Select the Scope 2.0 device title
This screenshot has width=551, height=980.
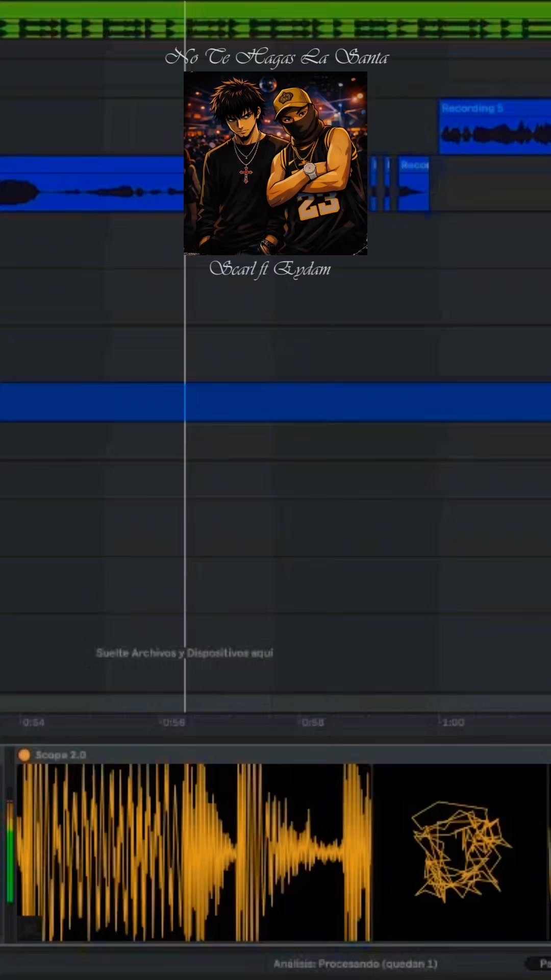61,755
